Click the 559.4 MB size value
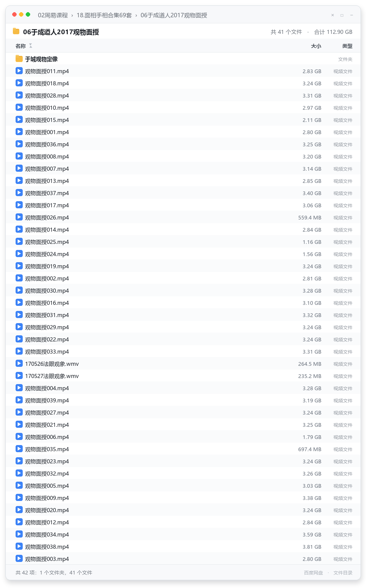The width and height of the screenshot is (366, 588). pos(310,218)
